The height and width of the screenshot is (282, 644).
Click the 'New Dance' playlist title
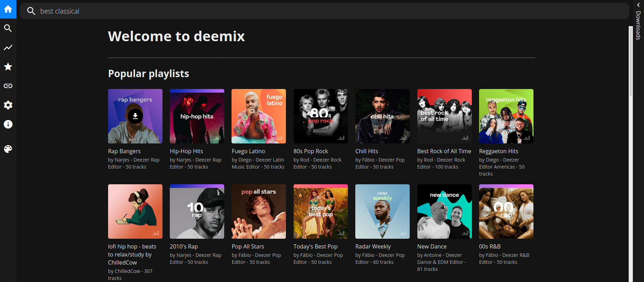[432, 246]
